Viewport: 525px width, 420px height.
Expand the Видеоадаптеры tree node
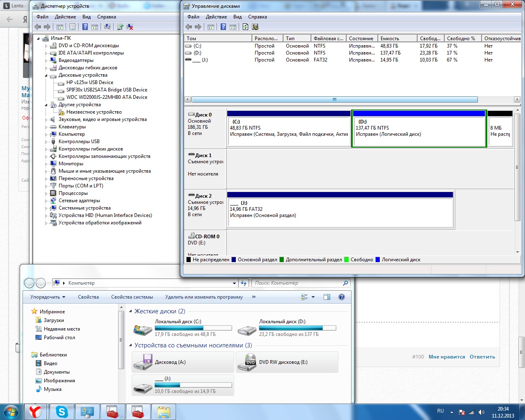pos(46,61)
